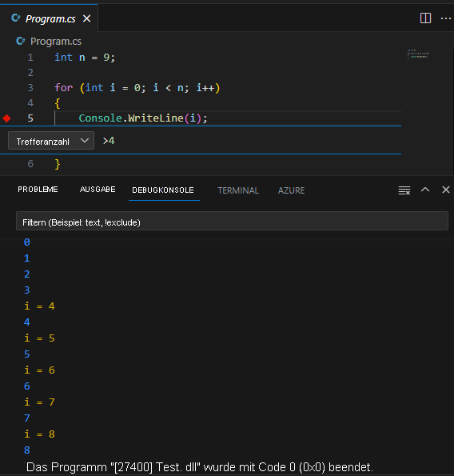
Task: Click the Program.cs breadcrumb entry
Action: tap(56, 42)
